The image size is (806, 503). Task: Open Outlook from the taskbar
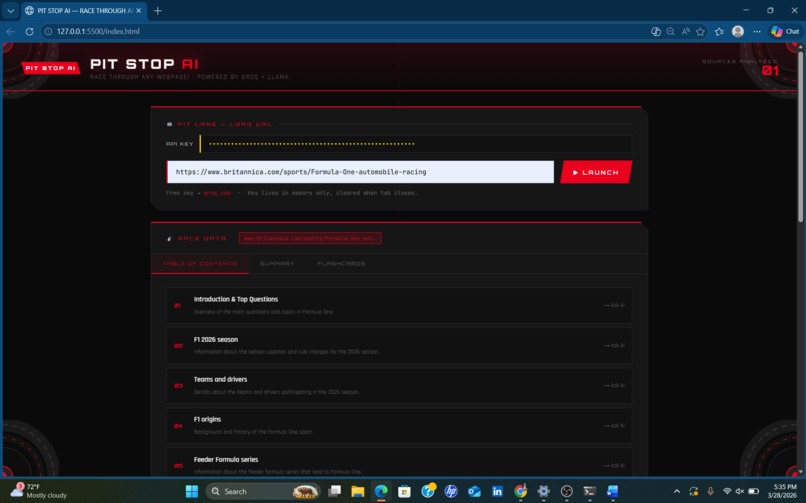(x=474, y=491)
